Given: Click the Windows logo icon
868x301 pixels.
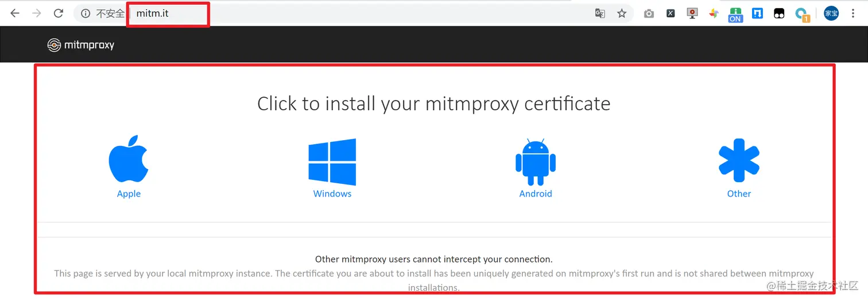Looking at the screenshot, I should pos(332,161).
